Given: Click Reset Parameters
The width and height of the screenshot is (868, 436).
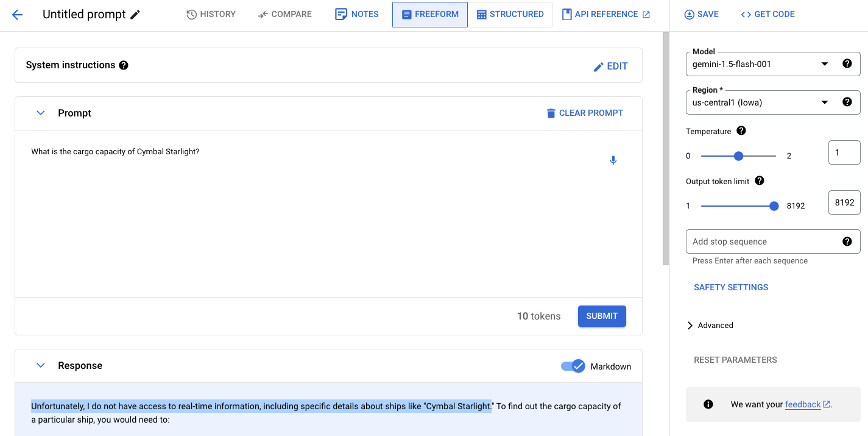Looking at the screenshot, I should pyautogui.click(x=735, y=360).
